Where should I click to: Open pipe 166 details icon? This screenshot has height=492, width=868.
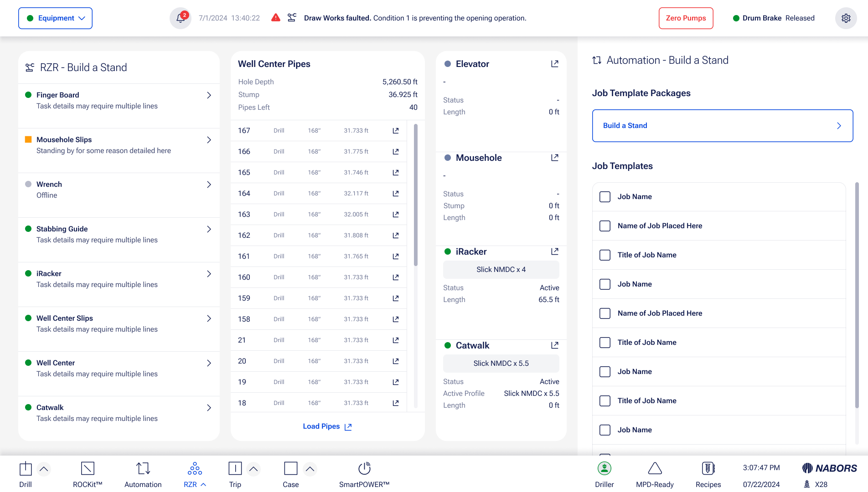tap(396, 152)
